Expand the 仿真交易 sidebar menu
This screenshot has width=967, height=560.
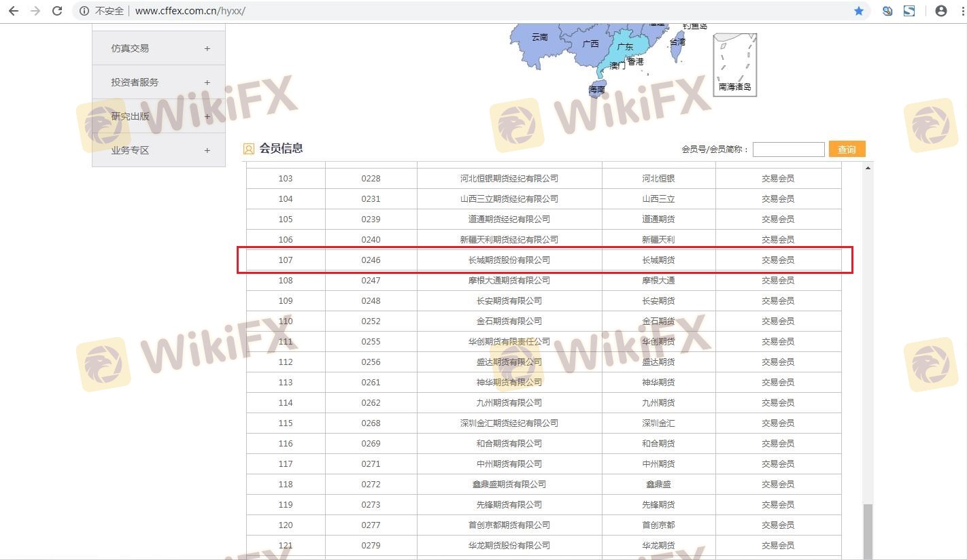click(207, 48)
